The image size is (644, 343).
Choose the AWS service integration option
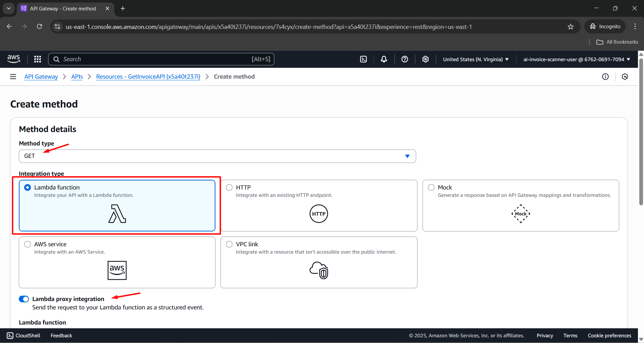[x=28, y=244]
